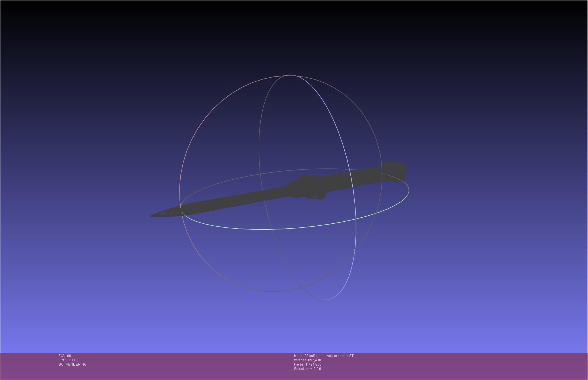Click the 'BO_RENDERING' label

[72, 364]
